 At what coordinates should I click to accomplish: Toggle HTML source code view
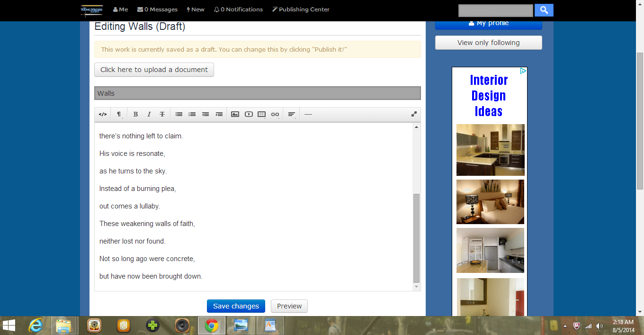pos(103,114)
